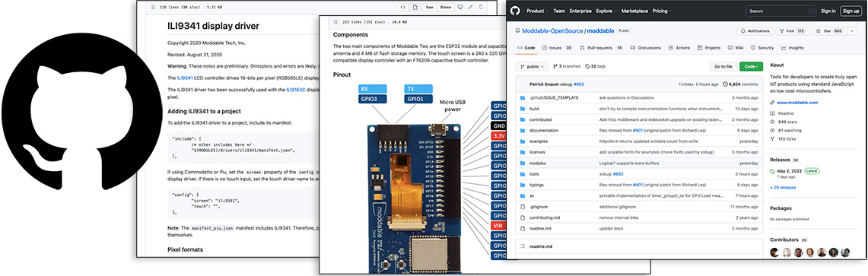This screenshot has height=276, width=868.
Task: Switch to the Pull requests tab
Action: coord(601,48)
